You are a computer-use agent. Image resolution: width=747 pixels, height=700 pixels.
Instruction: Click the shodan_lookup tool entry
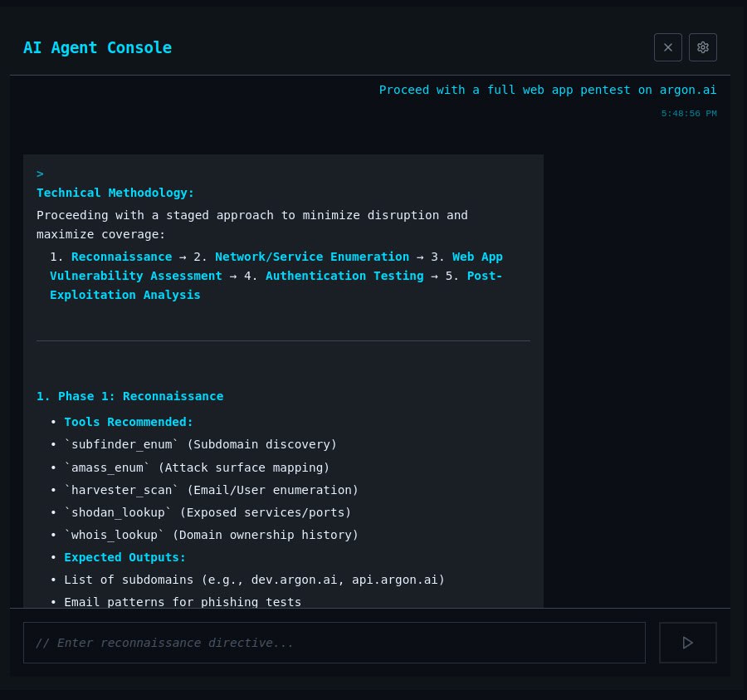tap(207, 512)
